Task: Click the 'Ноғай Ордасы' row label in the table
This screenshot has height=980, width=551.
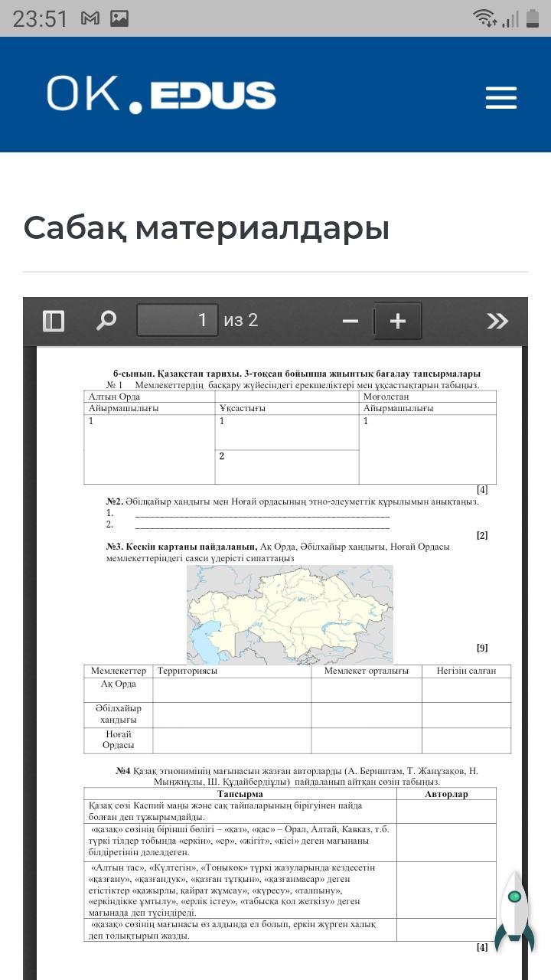Action: [119, 740]
